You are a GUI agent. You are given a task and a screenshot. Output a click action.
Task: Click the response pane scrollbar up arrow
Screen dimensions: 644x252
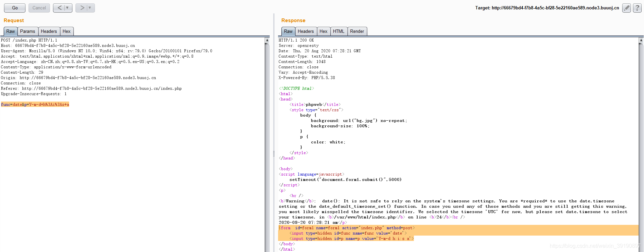tap(641, 40)
